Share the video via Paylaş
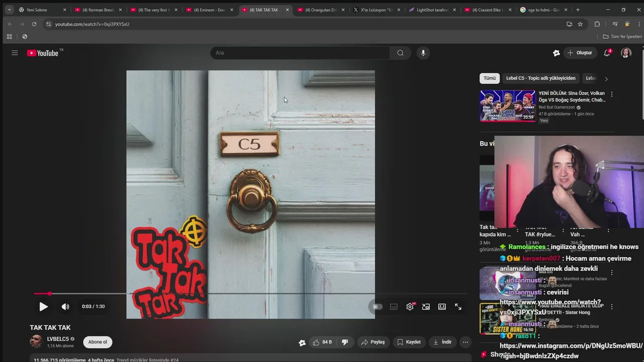Viewport: 644px width, 362px height. pos(373,342)
